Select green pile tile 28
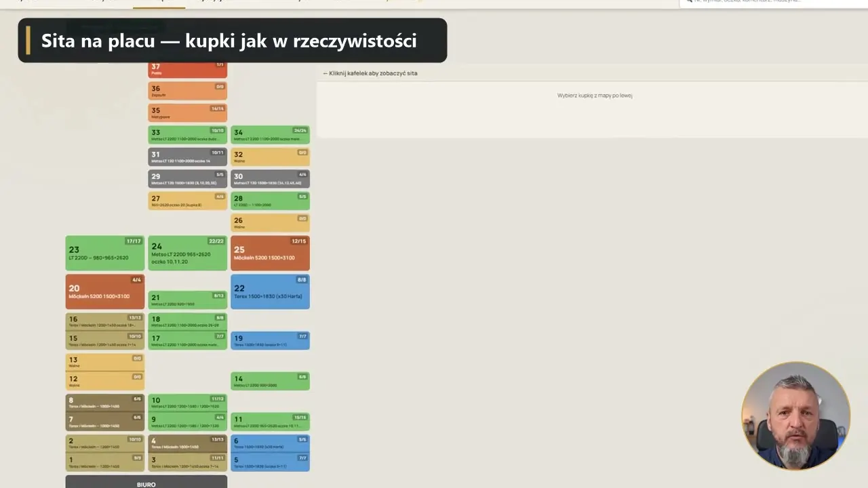 [x=270, y=201]
